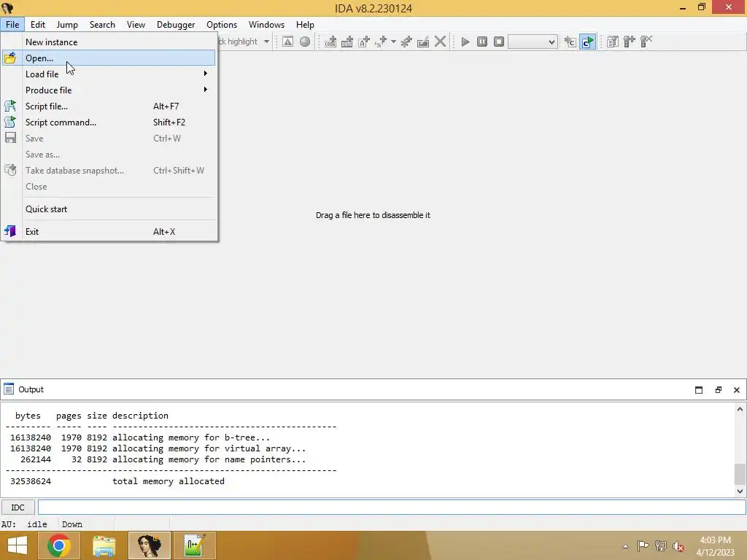Viewport: 747px width, 560px height.
Task: Open the Options menu
Action: point(222,24)
